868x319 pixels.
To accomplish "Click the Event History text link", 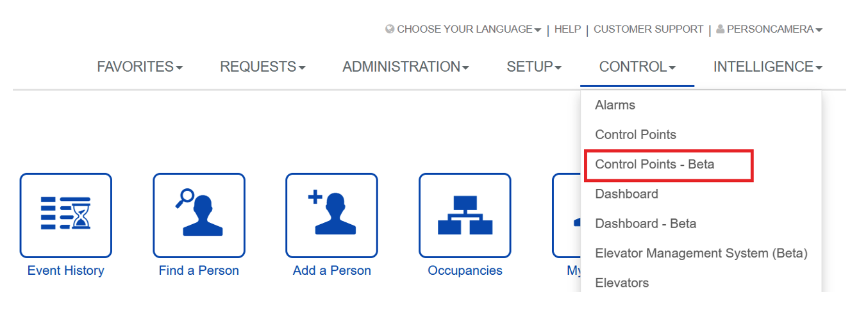I will point(65,270).
